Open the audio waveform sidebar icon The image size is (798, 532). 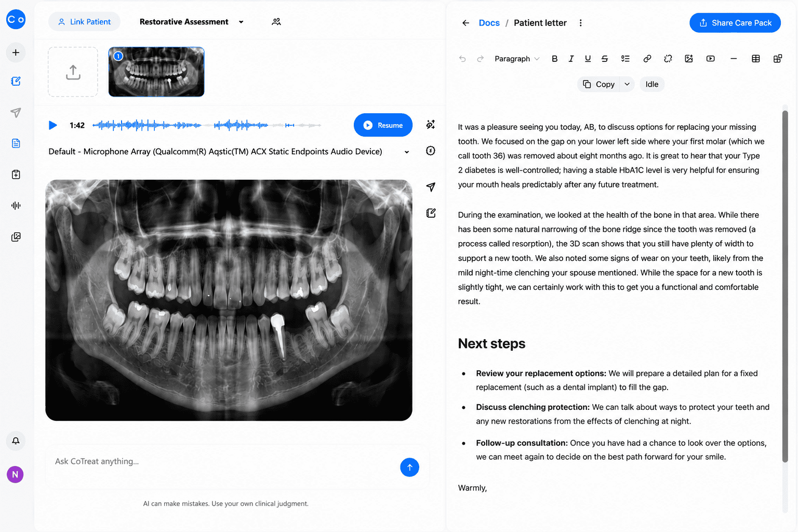point(16,206)
